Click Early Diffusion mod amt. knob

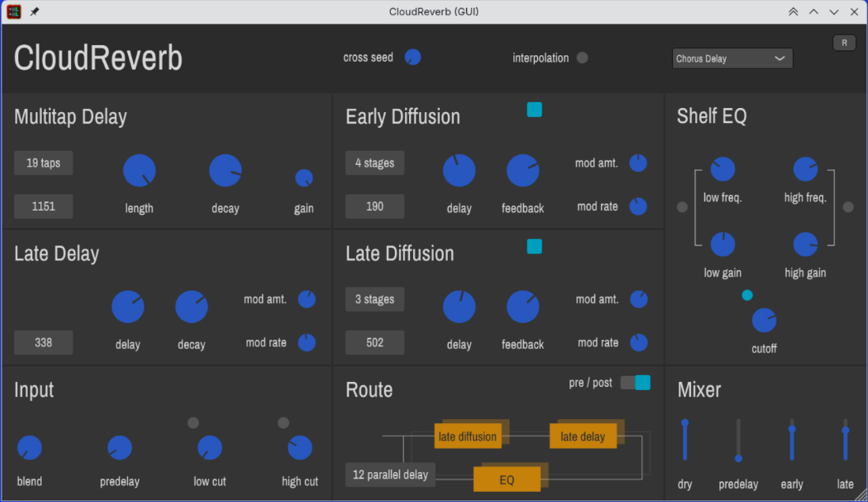(638, 163)
